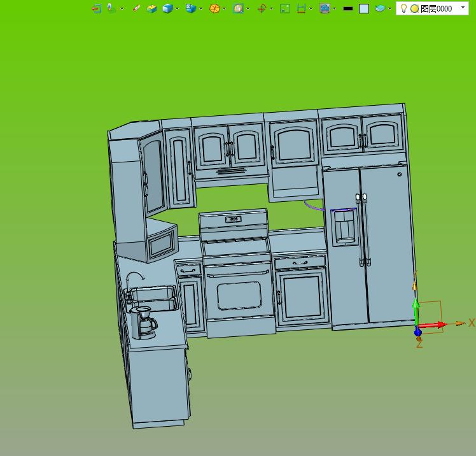Viewport: 476px width, 456px height.
Task: Click the rocket-shaped quick tool icon
Action: pos(111,8)
